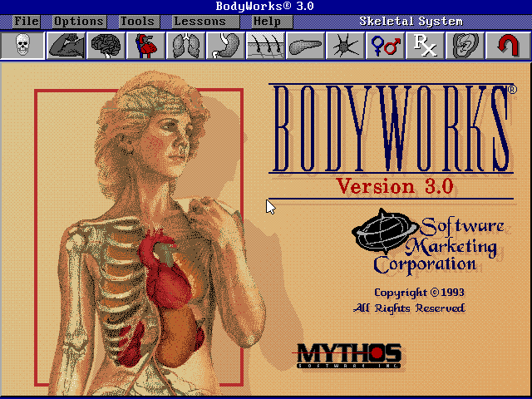Screen dimensions: 532x399
Task: Open the Muscular System arm icon
Action: (66, 46)
